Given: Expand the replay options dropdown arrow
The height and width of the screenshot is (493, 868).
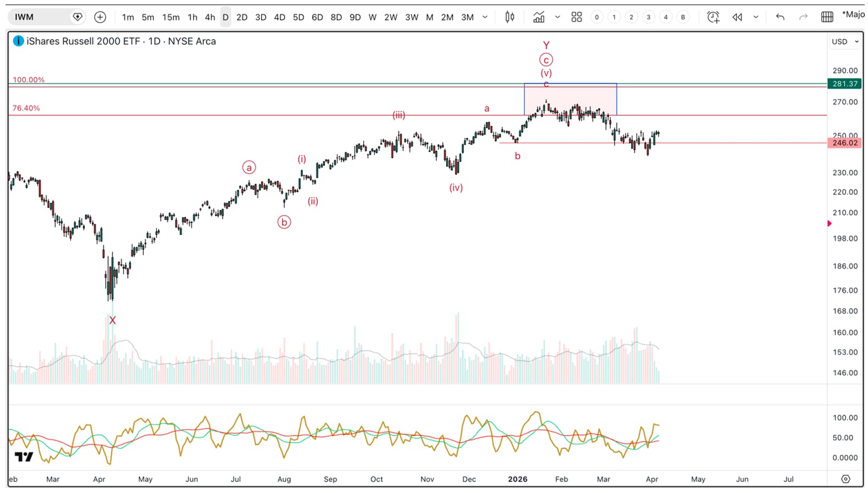Looking at the screenshot, I should 756,17.
